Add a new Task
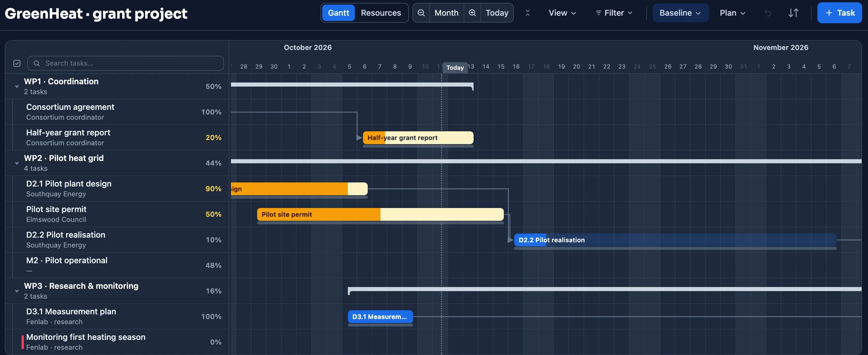Image resolution: width=868 pixels, height=355 pixels. [839, 13]
